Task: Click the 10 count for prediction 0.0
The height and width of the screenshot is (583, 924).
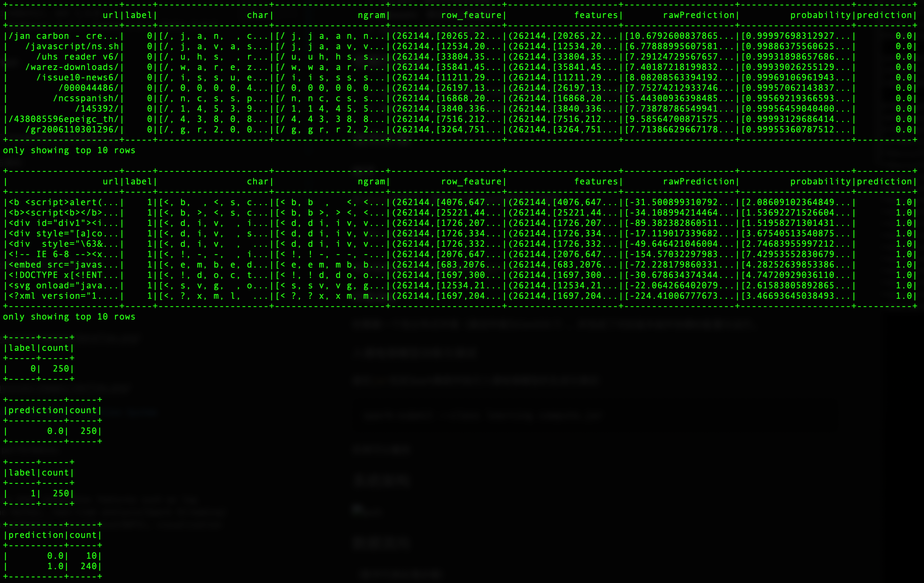Action: (91, 556)
